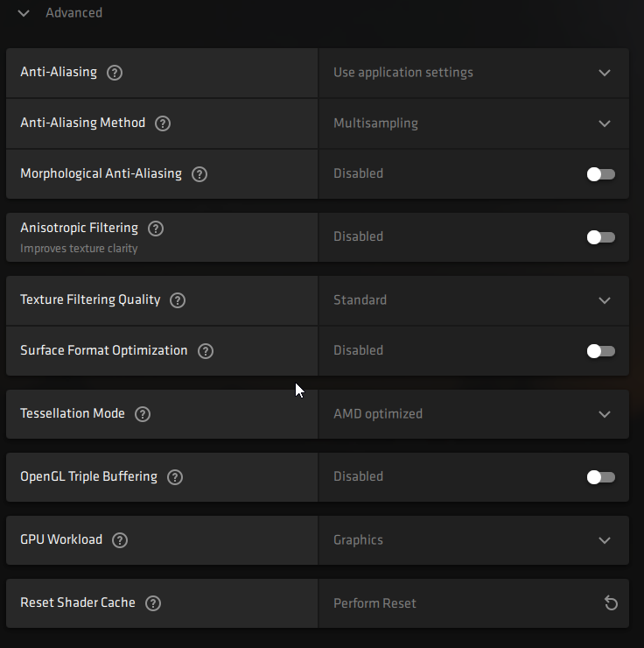Click the Reset Shader Cache reset arrow icon
644x648 pixels.
(x=611, y=603)
